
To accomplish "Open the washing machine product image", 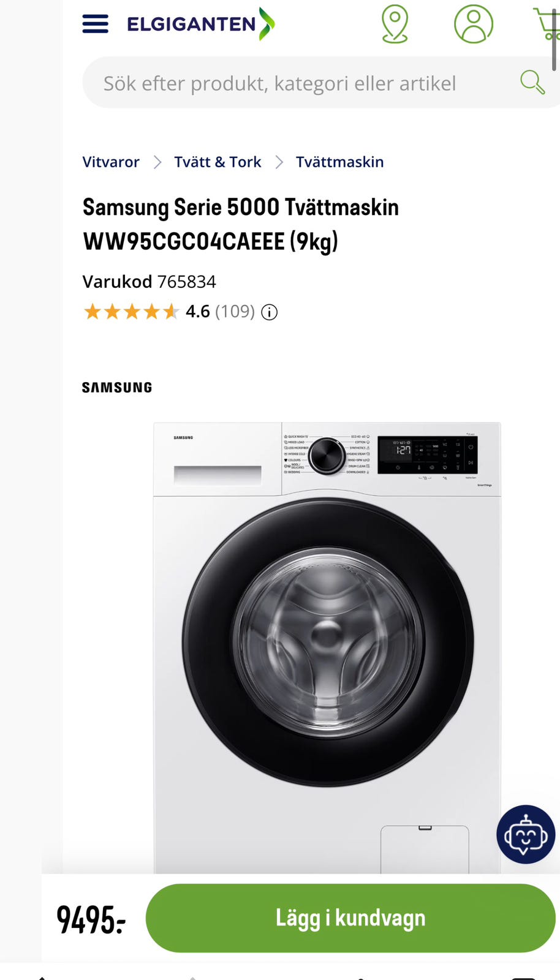I will tap(327, 647).
